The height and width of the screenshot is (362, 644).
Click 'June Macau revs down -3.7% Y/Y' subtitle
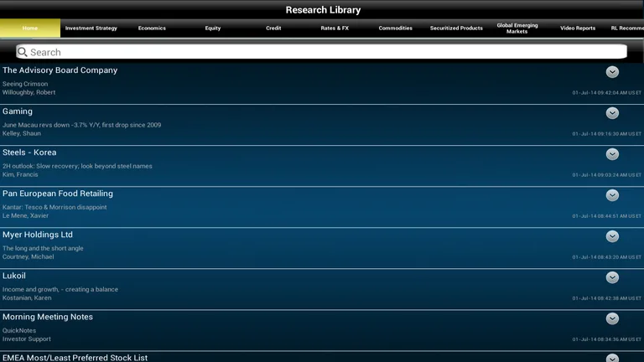pyautogui.click(x=81, y=125)
